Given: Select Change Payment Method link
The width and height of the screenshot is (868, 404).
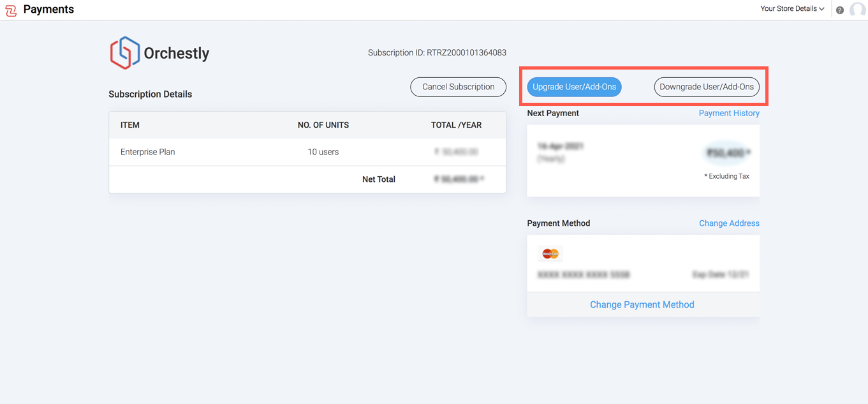Looking at the screenshot, I should (642, 304).
